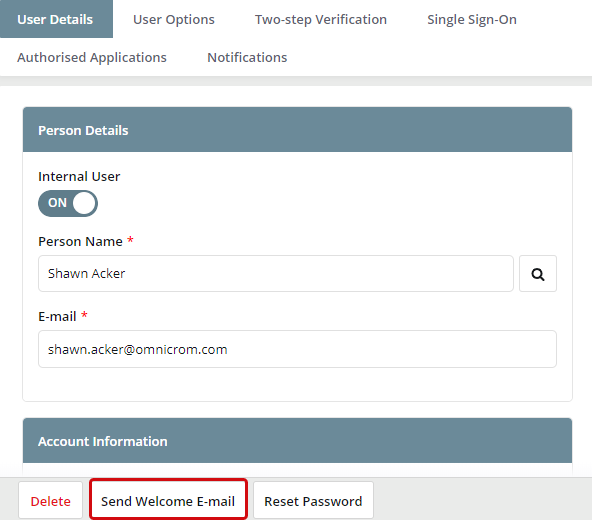Open the Authorised Applications tab
This screenshot has height=520, width=592.
[92, 57]
